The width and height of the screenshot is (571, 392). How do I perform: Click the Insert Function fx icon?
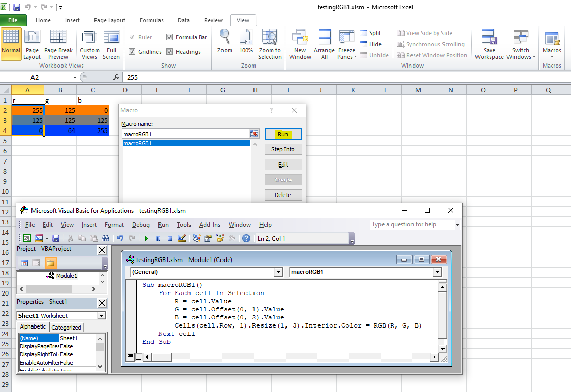pyautogui.click(x=116, y=77)
